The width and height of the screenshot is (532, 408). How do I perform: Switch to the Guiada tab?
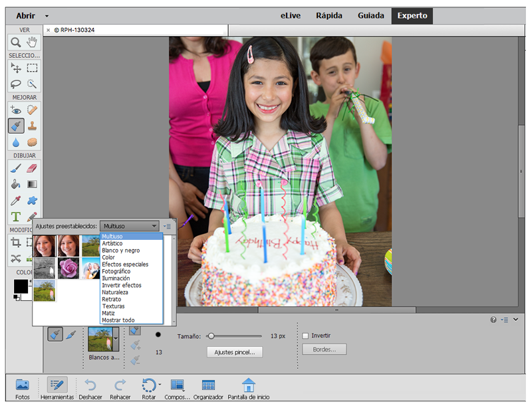coord(370,15)
